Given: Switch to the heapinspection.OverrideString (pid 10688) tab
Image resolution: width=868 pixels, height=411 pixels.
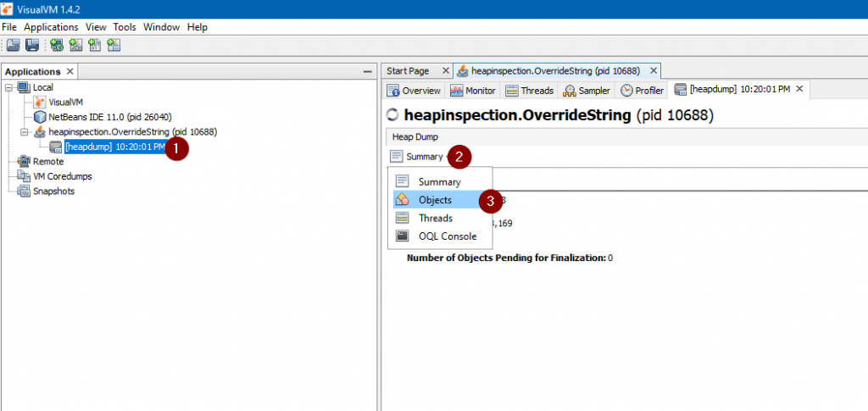Looking at the screenshot, I should (555, 71).
